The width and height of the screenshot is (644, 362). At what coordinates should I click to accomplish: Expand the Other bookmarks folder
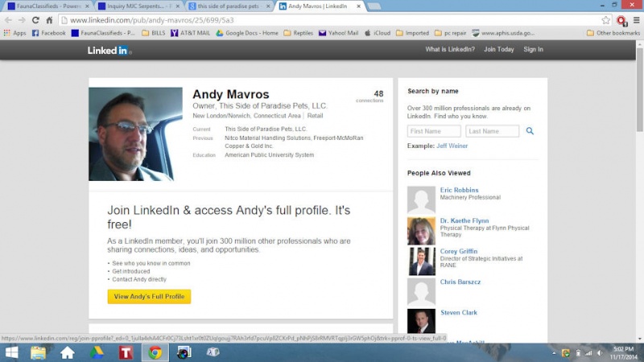[x=613, y=33]
